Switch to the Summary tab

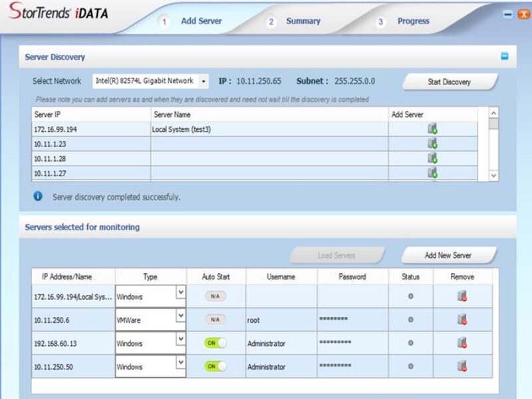tap(303, 21)
